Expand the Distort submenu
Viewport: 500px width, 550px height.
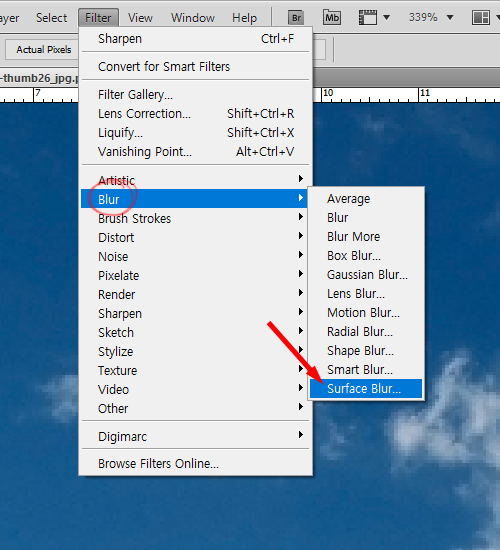(195, 237)
